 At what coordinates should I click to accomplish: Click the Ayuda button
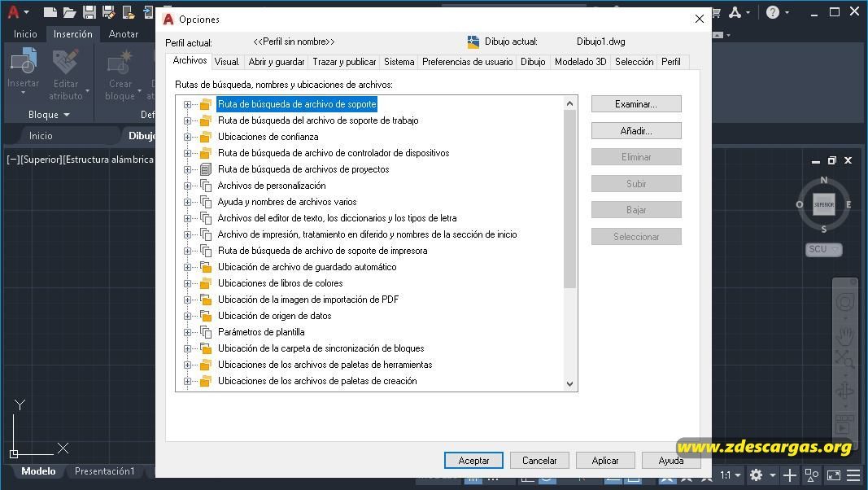point(671,461)
